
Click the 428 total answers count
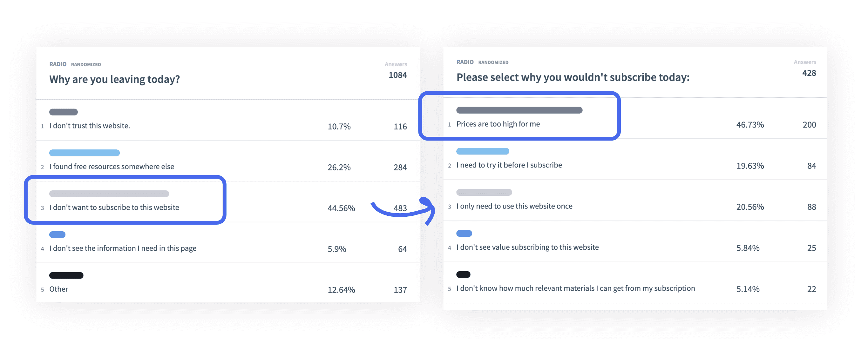coord(809,73)
